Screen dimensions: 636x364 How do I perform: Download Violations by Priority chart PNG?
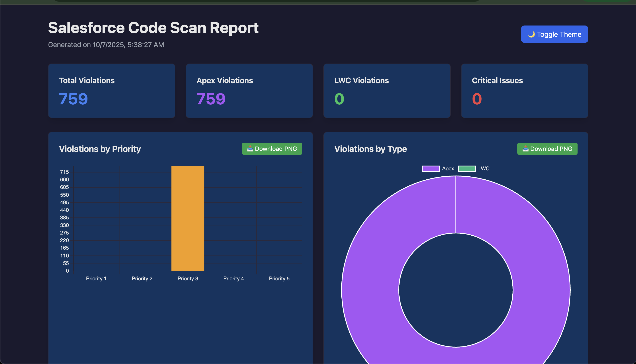pos(272,149)
